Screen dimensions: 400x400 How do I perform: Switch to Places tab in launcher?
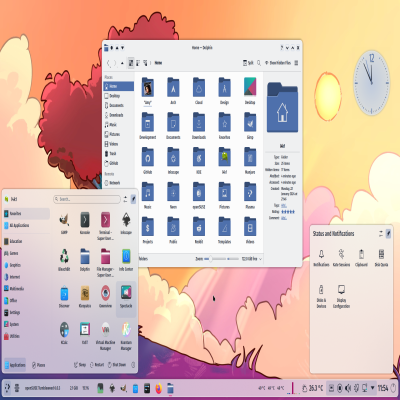coord(39,365)
